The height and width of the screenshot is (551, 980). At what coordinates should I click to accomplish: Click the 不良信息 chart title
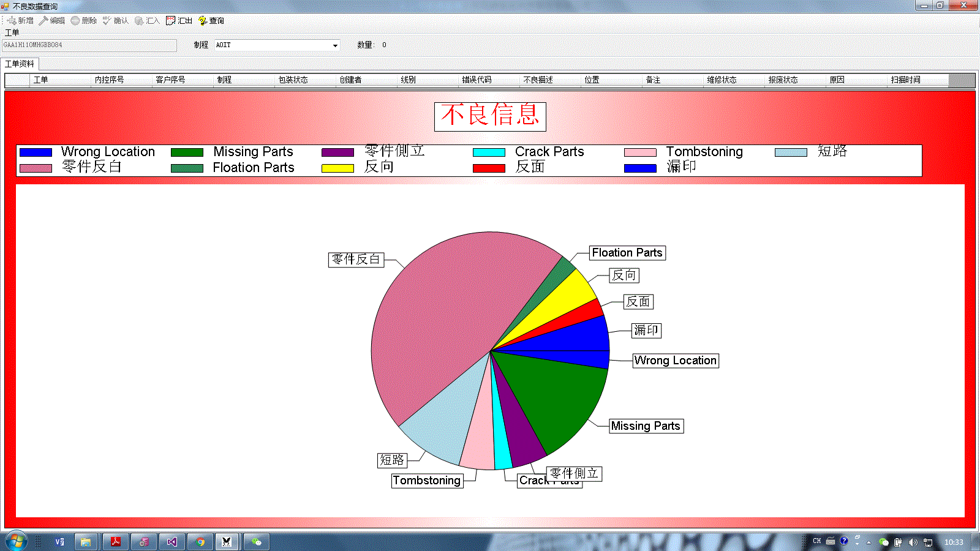pos(490,116)
